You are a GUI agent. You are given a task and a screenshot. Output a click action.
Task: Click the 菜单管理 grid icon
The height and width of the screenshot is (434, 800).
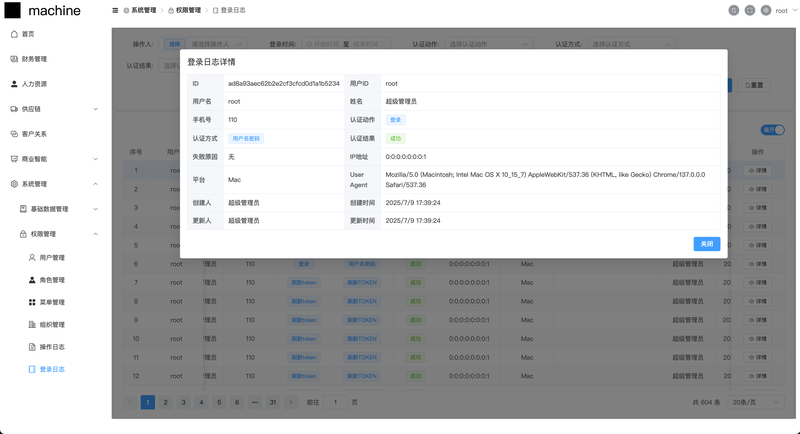pos(32,302)
